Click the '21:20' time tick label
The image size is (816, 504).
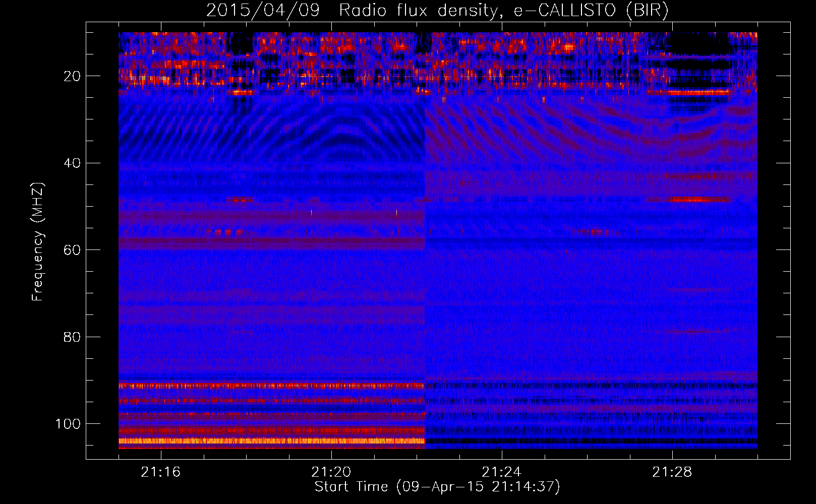click(x=331, y=472)
